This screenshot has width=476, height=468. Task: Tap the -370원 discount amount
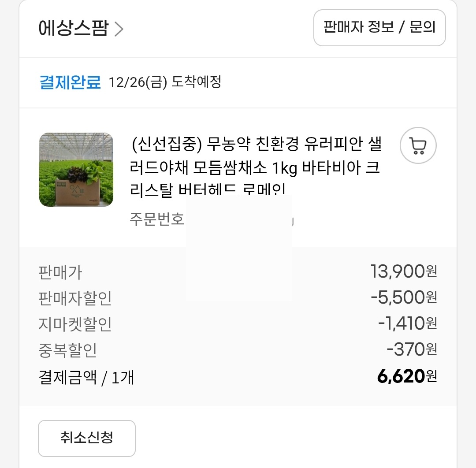412,350
